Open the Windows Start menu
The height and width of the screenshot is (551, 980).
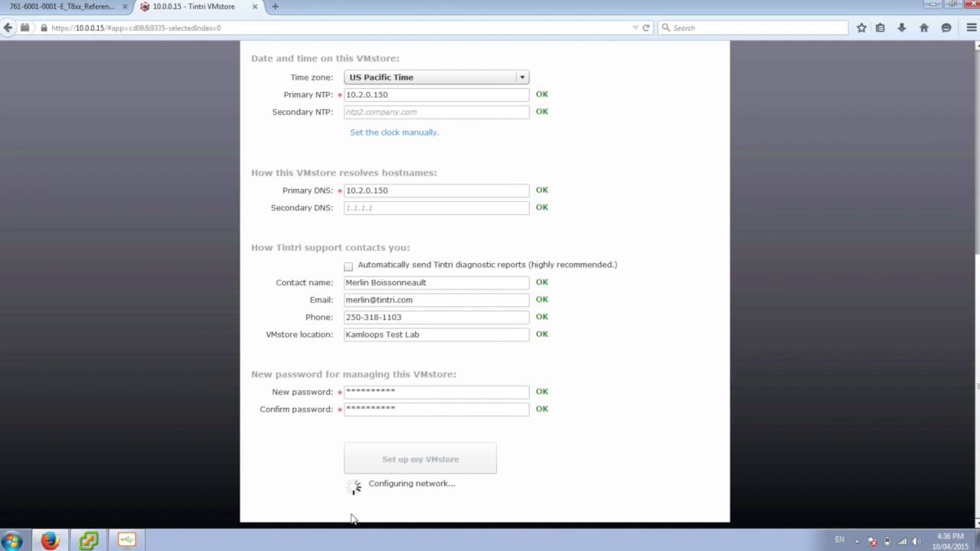tap(13, 541)
